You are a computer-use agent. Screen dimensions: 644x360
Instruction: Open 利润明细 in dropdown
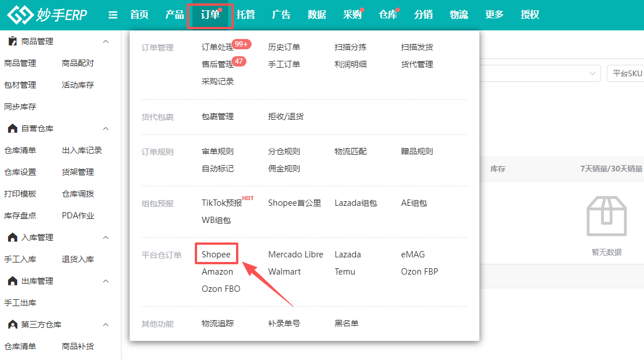click(x=350, y=65)
